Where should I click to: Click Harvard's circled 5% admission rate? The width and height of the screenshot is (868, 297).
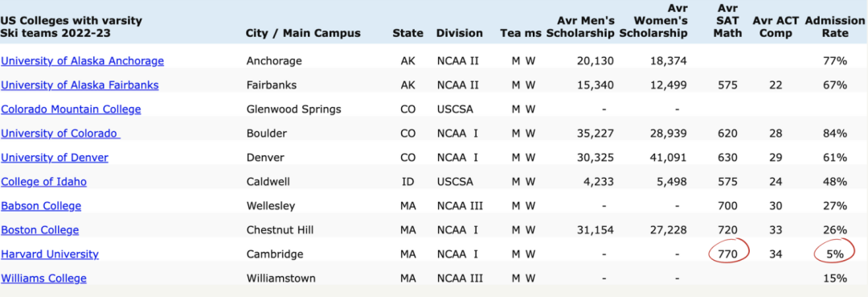(x=835, y=254)
